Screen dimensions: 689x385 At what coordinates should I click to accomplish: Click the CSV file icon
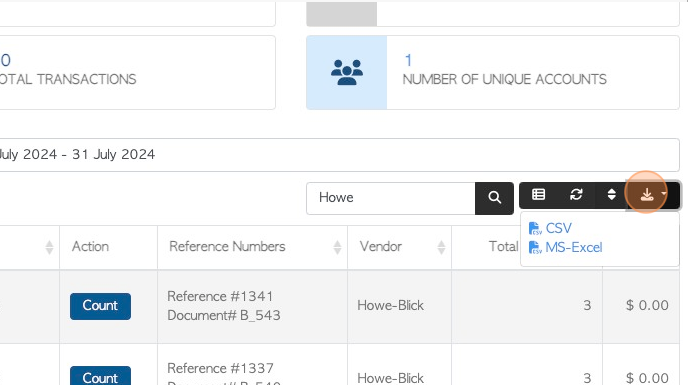[x=535, y=229]
